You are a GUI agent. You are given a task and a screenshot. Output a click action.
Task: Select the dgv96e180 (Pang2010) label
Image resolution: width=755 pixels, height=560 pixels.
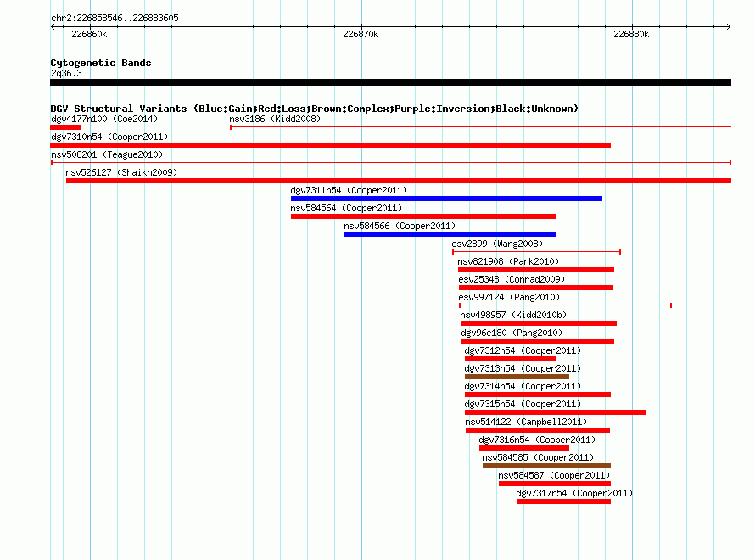512,333
